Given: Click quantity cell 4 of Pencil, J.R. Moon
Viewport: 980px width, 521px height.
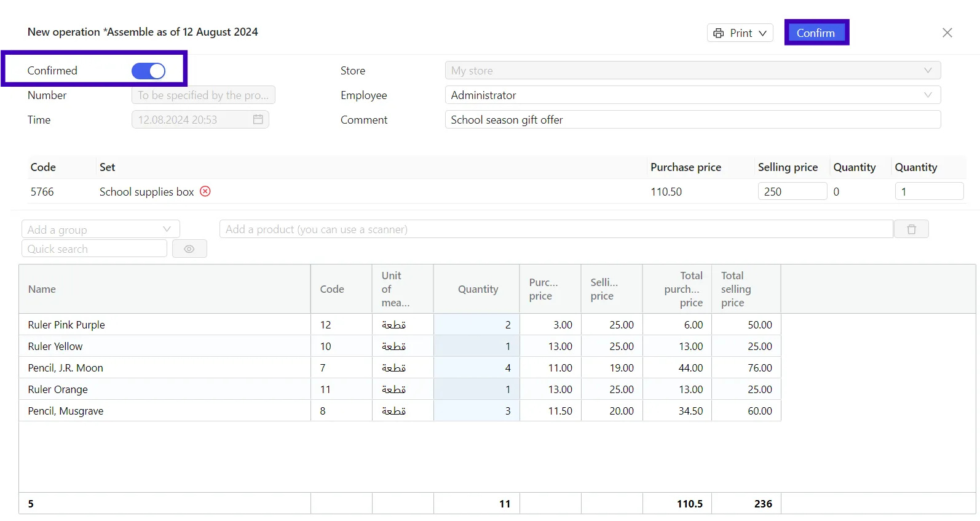Looking at the screenshot, I should click(476, 368).
